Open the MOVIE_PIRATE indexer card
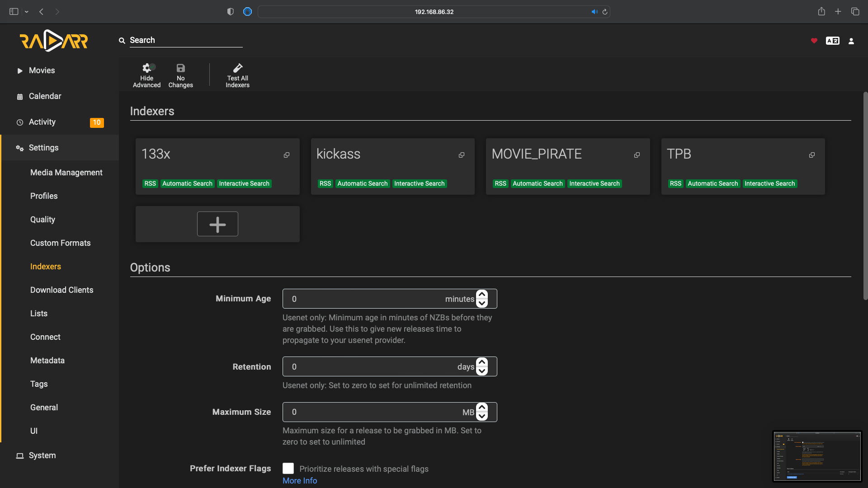Screen dimensions: 868x488 tap(568, 166)
